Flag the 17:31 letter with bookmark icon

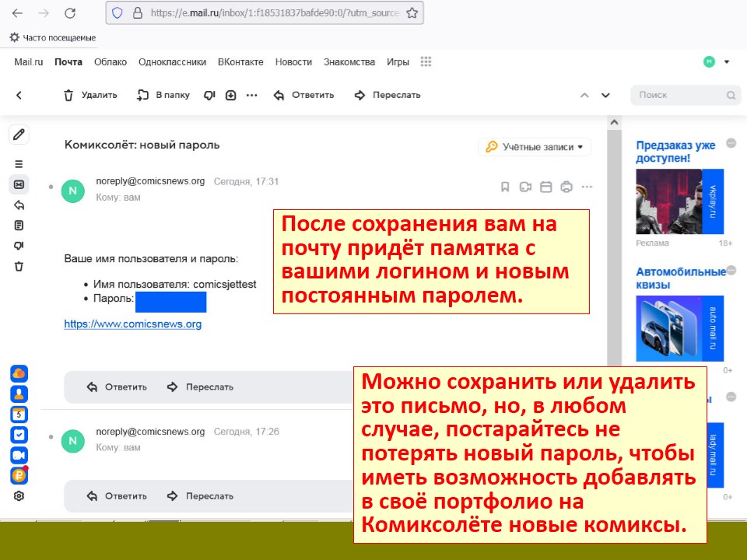505,187
